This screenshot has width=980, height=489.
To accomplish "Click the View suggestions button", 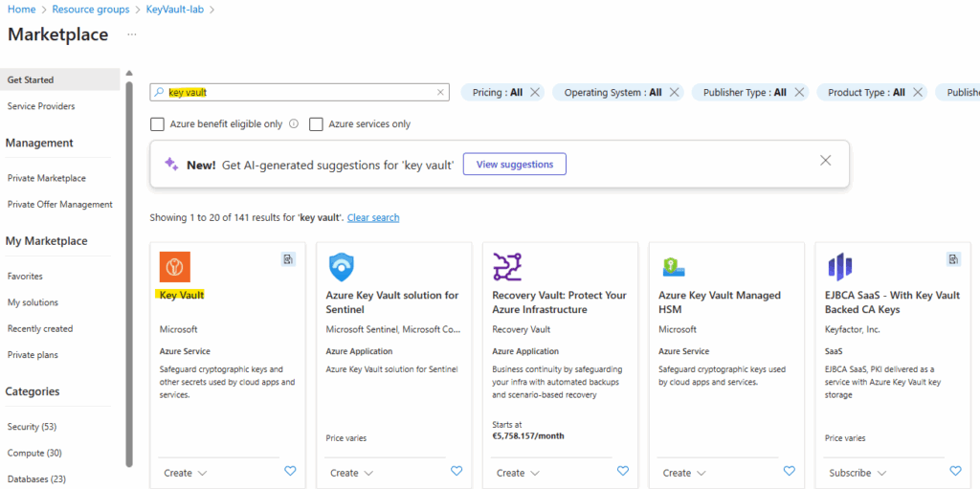I will [x=514, y=164].
